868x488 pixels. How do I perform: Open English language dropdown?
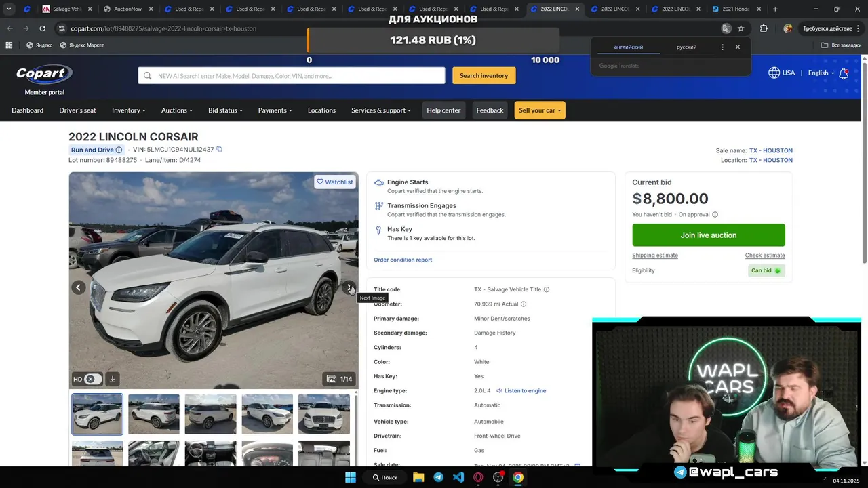pos(821,73)
